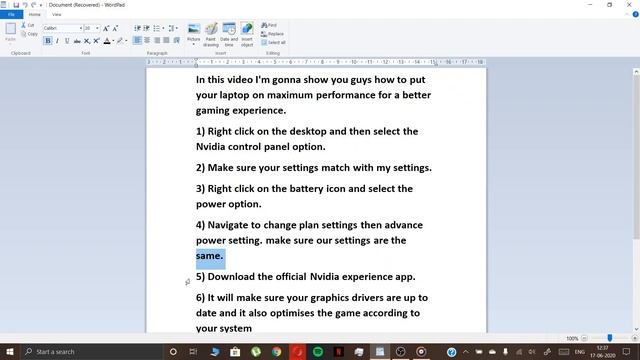Screen dimensions: 640x360
Task: Cut the selected text
Action: coord(28,25)
